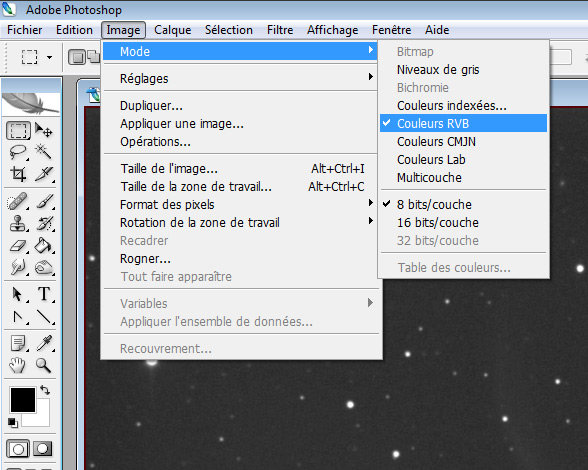Select the Crop tool
Image resolution: width=588 pixels, height=470 pixels.
point(18,174)
